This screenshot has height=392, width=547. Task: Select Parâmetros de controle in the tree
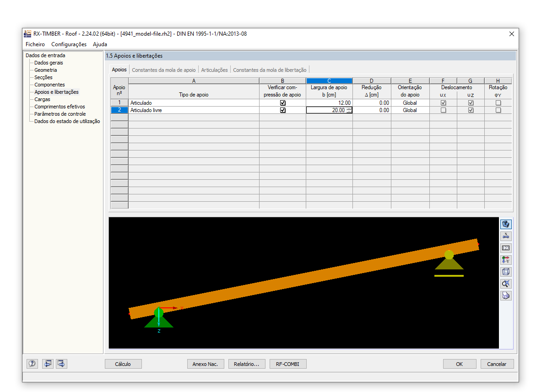click(60, 114)
